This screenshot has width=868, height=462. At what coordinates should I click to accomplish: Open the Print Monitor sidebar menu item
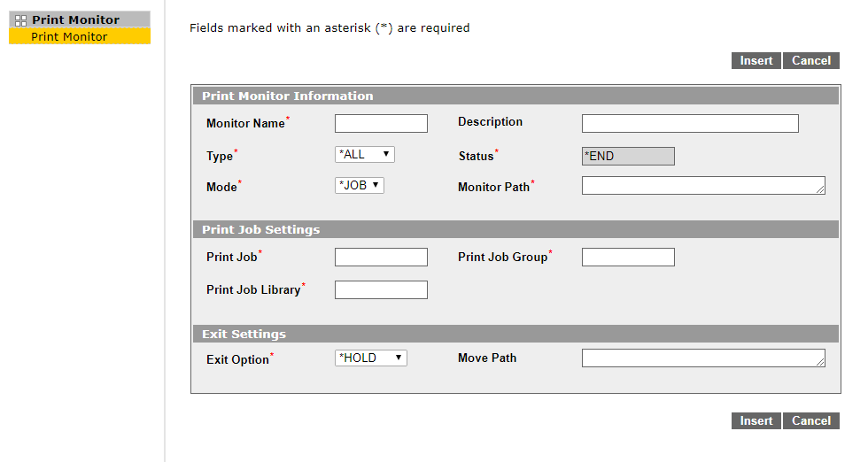pyautogui.click(x=69, y=36)
